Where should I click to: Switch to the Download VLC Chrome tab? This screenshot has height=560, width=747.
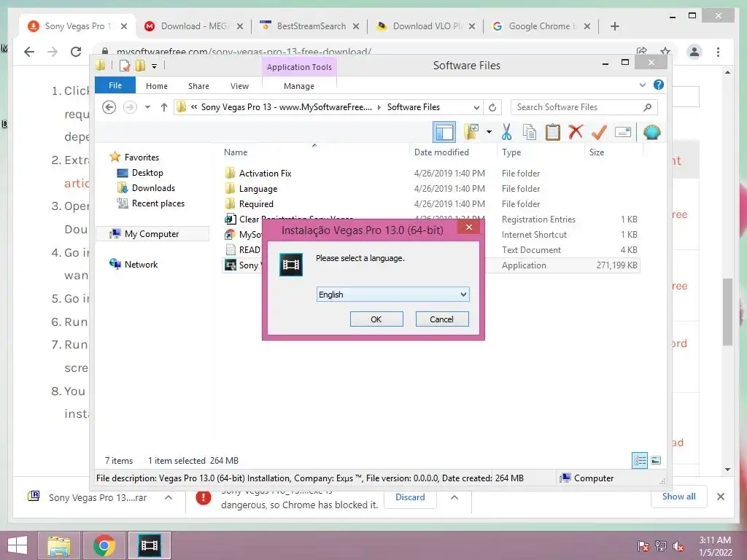426,26
